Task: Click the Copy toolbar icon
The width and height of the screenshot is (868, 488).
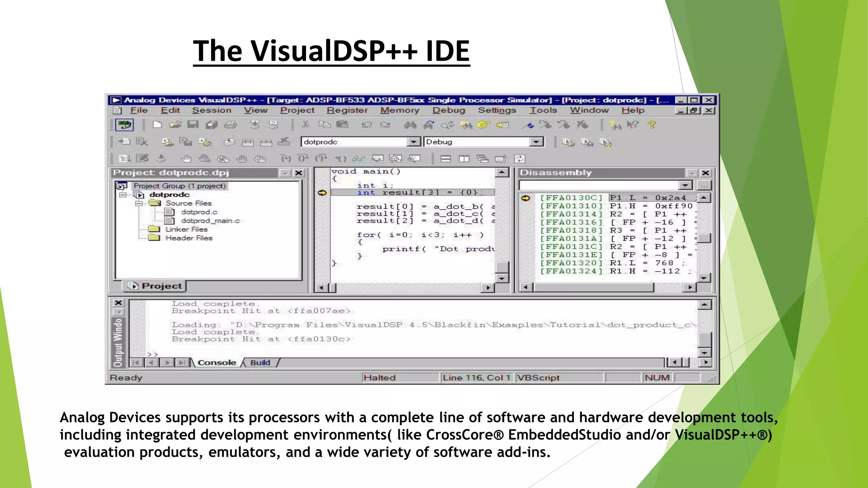Action: pos(324,125)
